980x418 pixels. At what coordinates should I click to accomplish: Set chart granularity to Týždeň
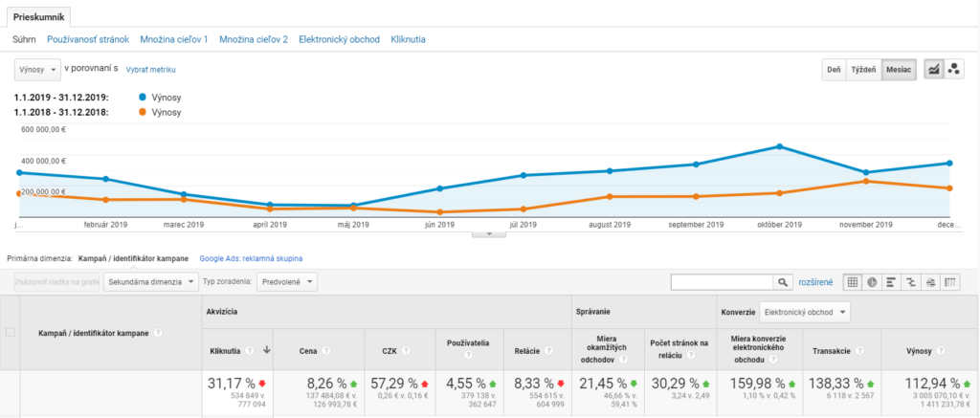click(x=863, y=70)
